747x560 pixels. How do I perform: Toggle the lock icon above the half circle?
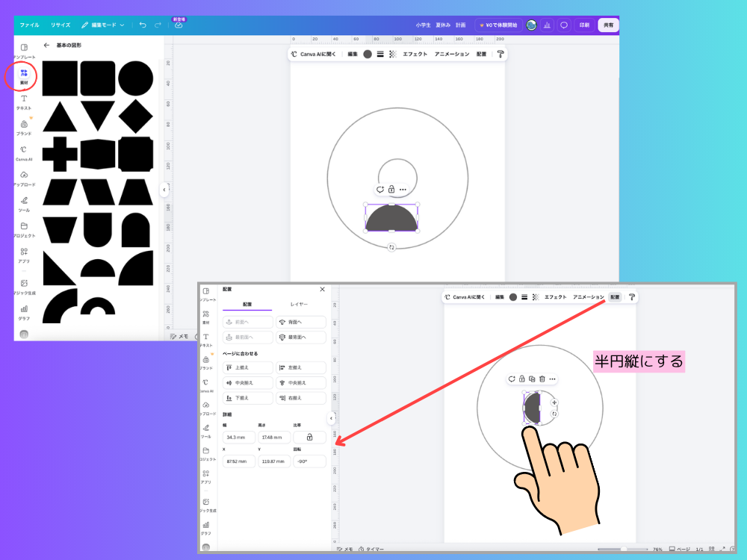pos(391,190)
